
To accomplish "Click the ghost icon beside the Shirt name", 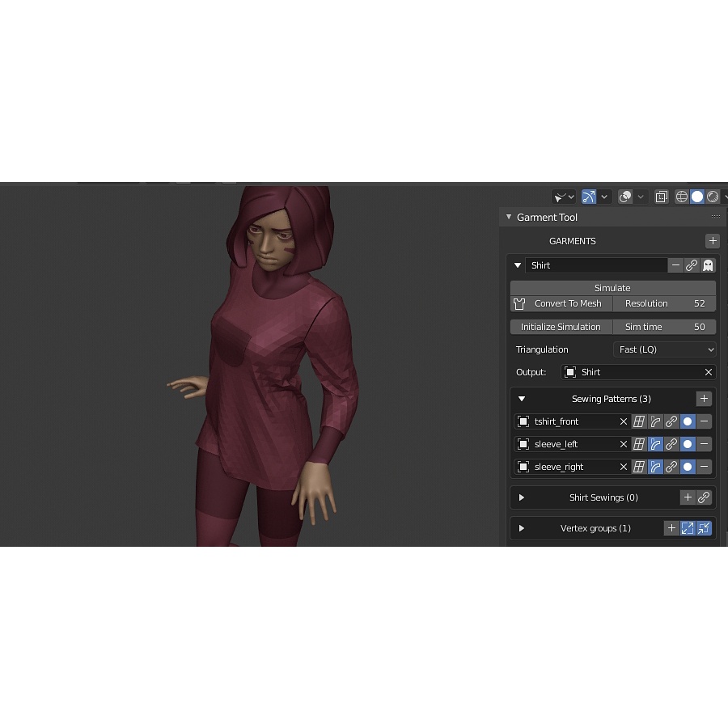I will [708, 265].
